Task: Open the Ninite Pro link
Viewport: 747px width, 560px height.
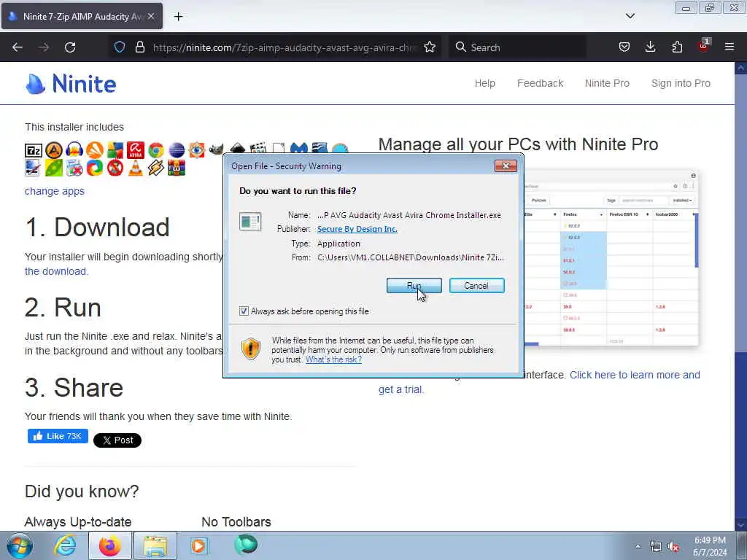Action: pyautogui.click(x=607, y=83)
